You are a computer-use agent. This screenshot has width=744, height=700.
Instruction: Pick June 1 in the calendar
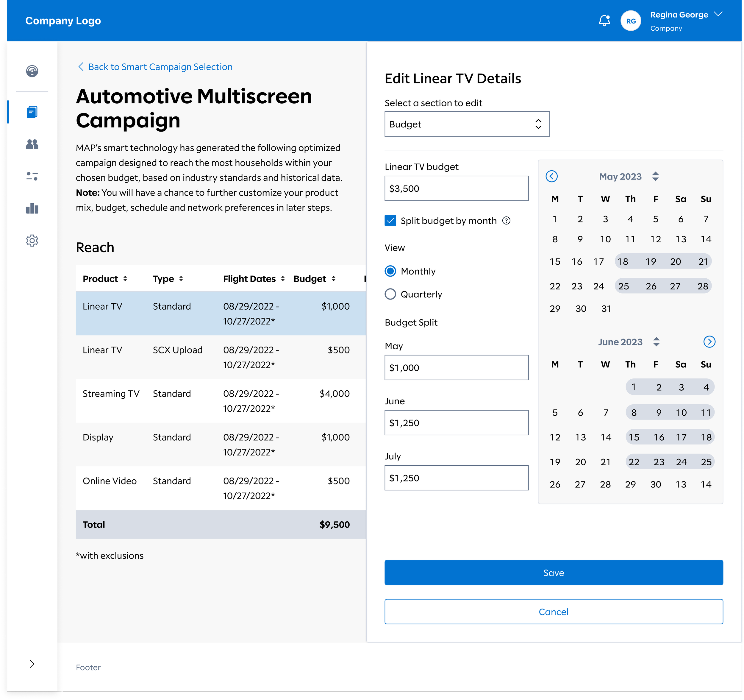coord(633,387)
